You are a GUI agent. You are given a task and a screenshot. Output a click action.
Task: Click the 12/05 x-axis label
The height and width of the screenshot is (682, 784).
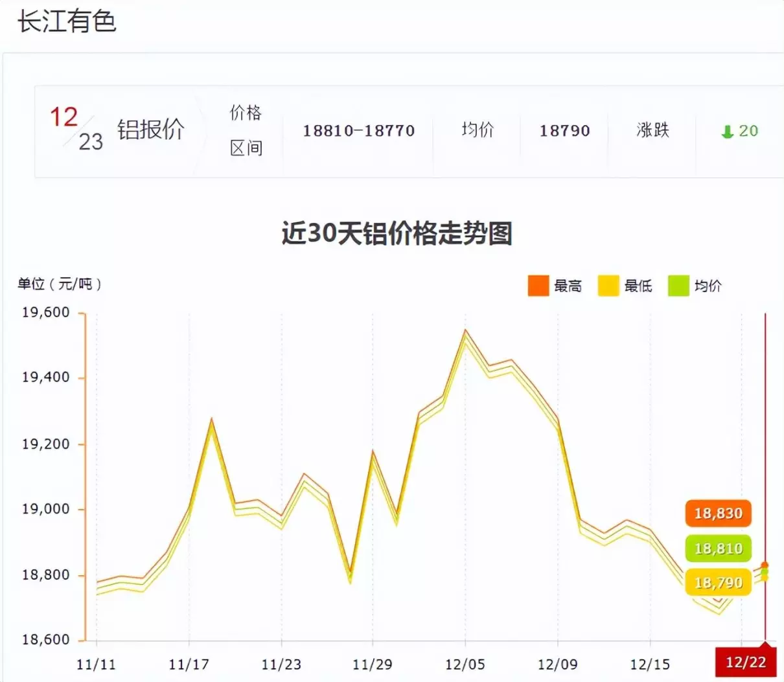465,665
